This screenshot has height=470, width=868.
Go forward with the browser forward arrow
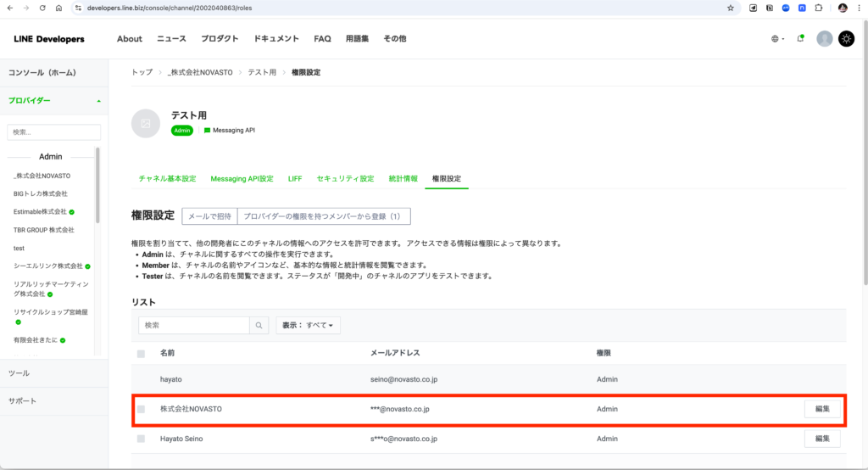coord(26,8)
